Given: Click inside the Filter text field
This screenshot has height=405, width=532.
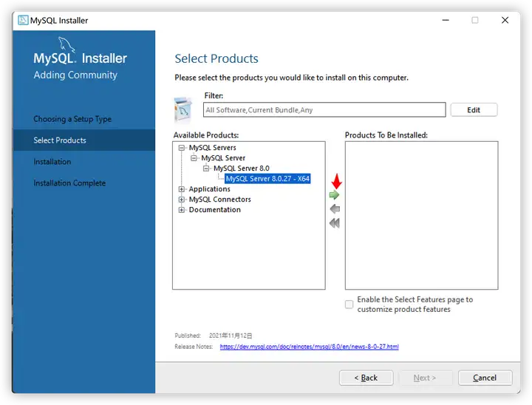Looking at the screenshot, I should 324,110.
